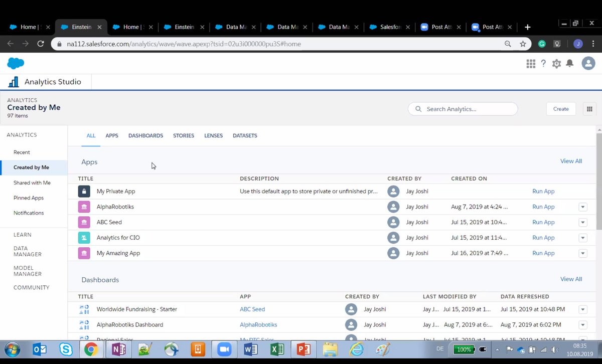Viewport: 602px width, 364px height.
Task: Click the ABC Seed app icon
Action: (84, 222)
